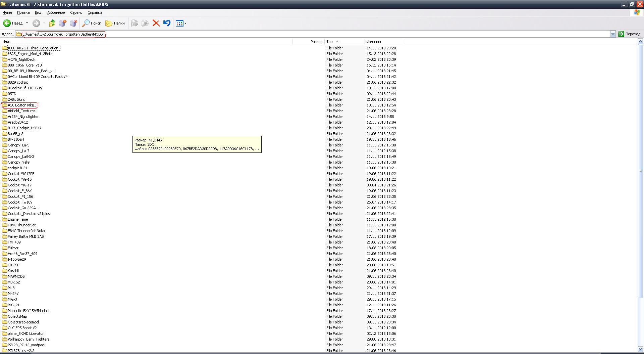Screen dimensions: 644x354
Task: Open the Правка menu
Action: click(x=23, y=12)
